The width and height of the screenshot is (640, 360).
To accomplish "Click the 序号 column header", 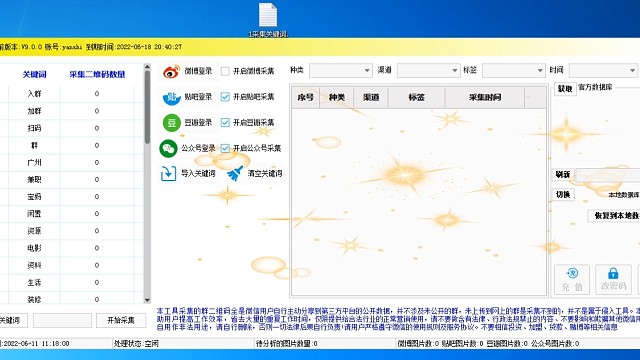I will pyautogui.click(x=305, y=97).
